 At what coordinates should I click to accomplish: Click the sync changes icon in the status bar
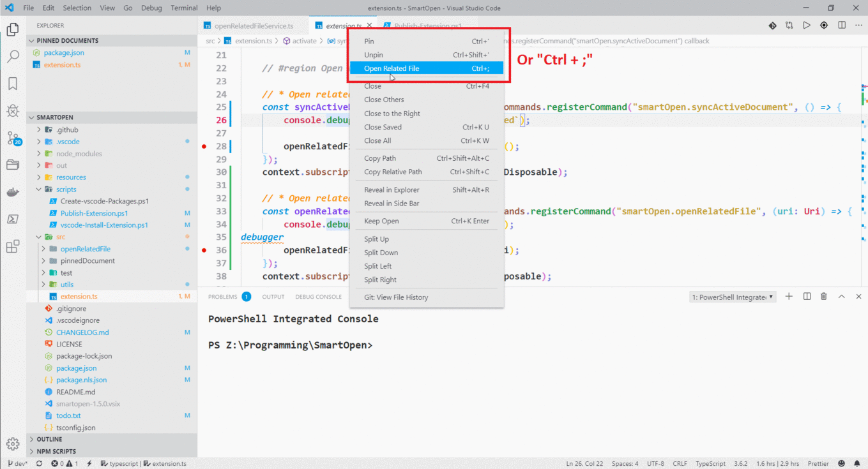(39, 464)
